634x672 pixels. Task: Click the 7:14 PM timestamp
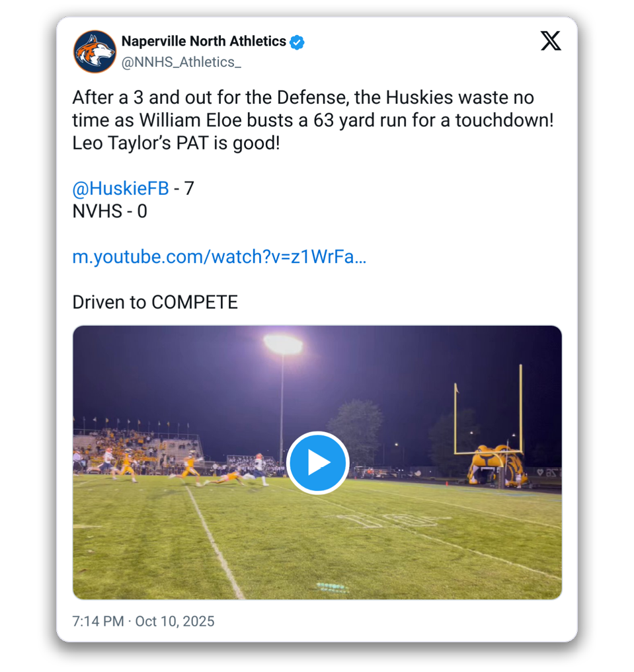coord(98,621)
